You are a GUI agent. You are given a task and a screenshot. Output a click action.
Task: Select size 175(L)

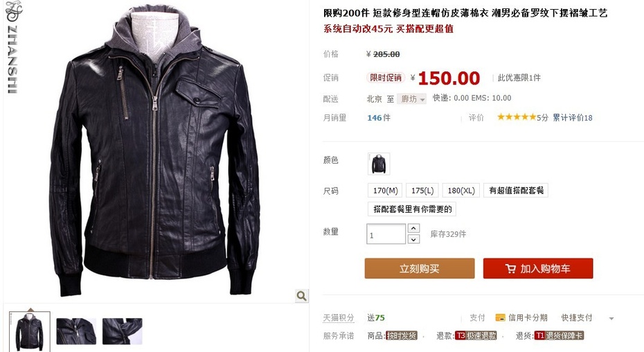[x=422, y=191]
